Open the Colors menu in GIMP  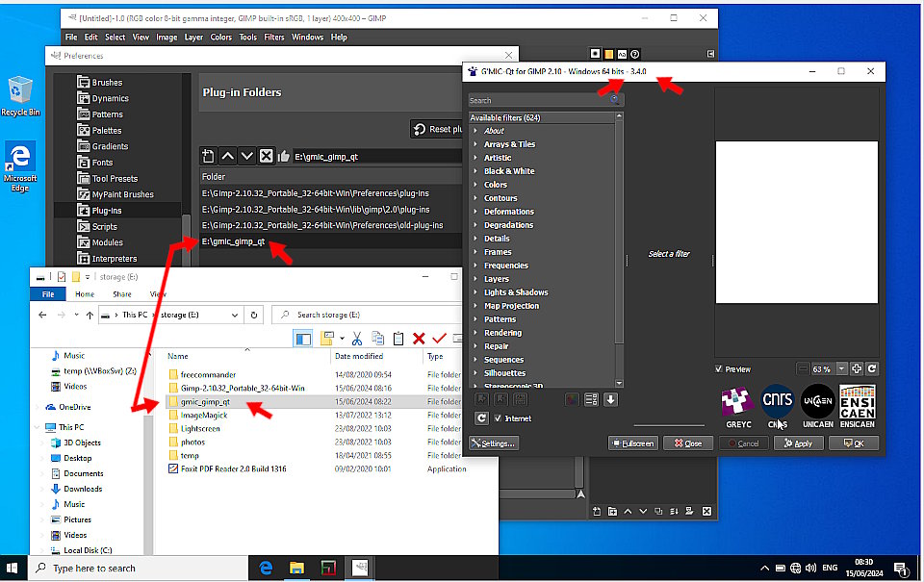[x=221, y=38]
